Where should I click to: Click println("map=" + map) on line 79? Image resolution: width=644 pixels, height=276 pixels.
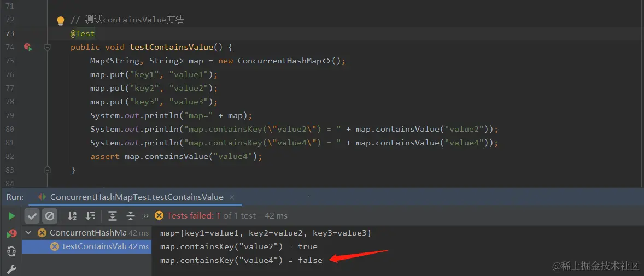(x=171, y=115)
